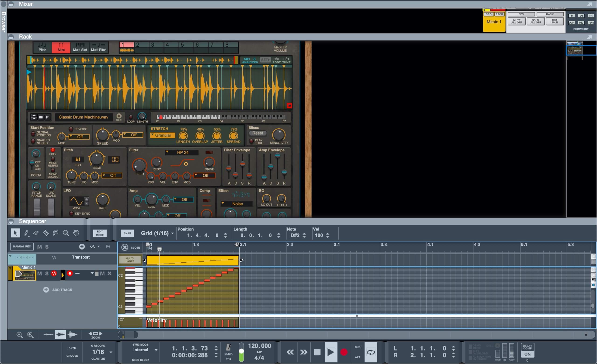Switch to Multi Slot mode tab
Screen dimensions: 597x364
click(80, 47)
